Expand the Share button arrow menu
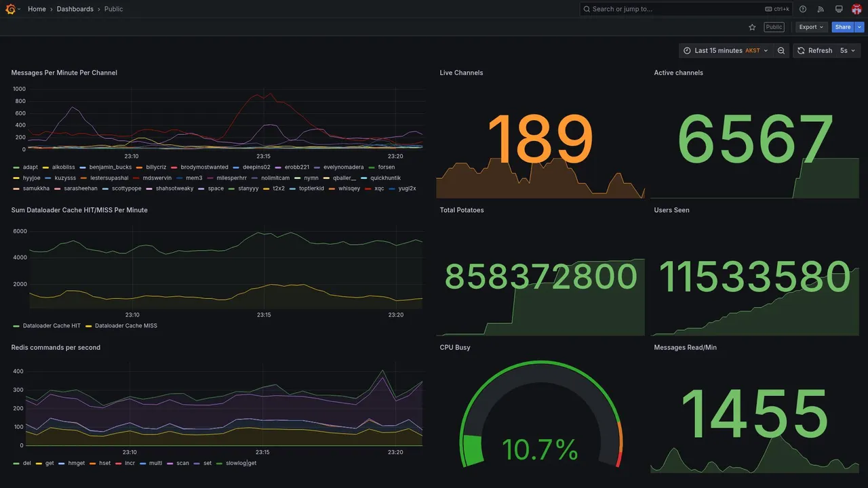This screenshot has width=868, height=488. click(x=859, y=27)
